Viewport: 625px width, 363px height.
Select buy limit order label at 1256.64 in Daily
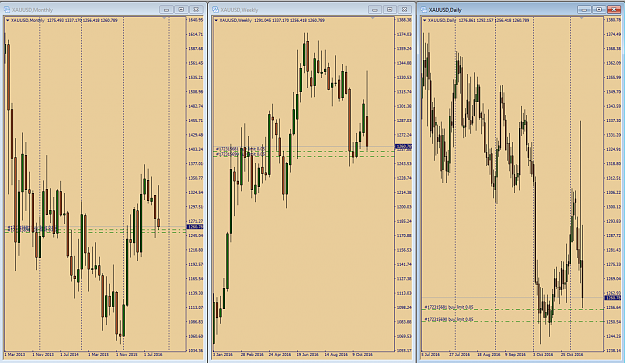449,307
